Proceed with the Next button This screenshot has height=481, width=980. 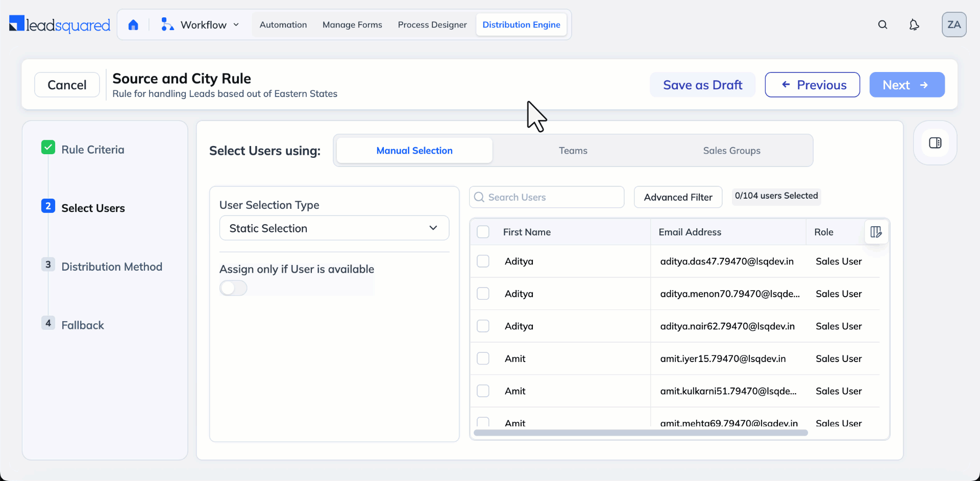click(x=907, y=85)
